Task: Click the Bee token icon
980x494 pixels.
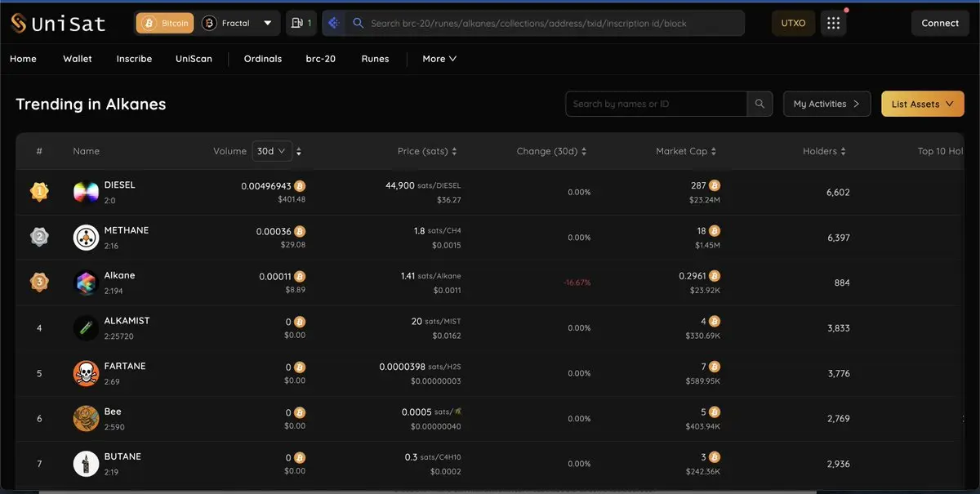Action: tap(86, 419)
